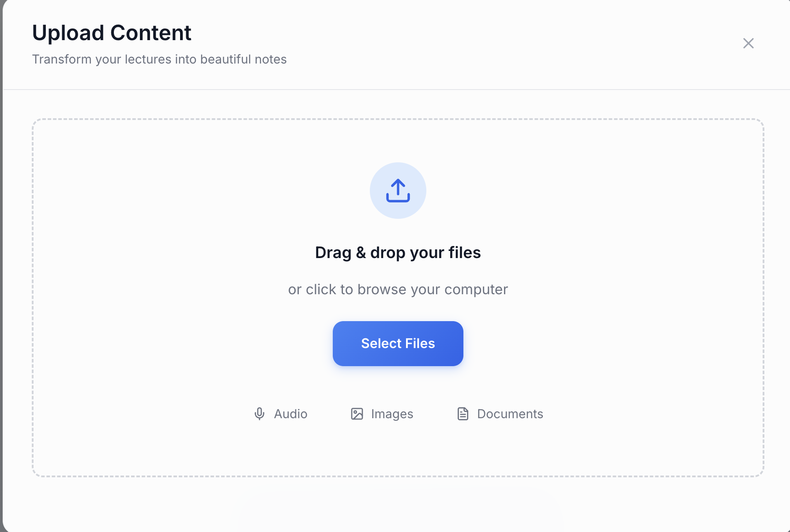The height and width of the screenshot is (532, 790).
Task: Click the Documents label text
Action: pos(509,414)
